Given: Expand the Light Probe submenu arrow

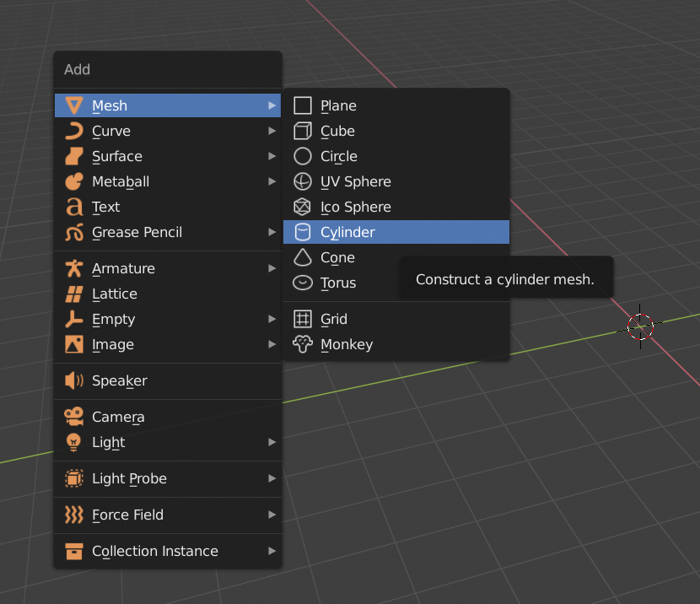Looking at the screenshot, I should (272, 478).
